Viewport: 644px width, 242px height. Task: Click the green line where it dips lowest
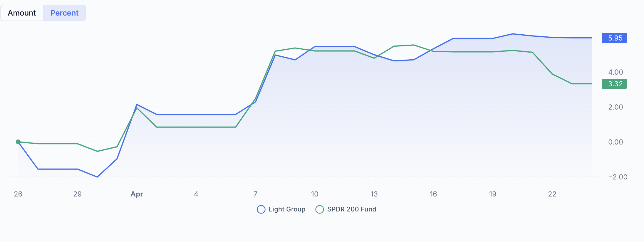(x=97, y=151)
